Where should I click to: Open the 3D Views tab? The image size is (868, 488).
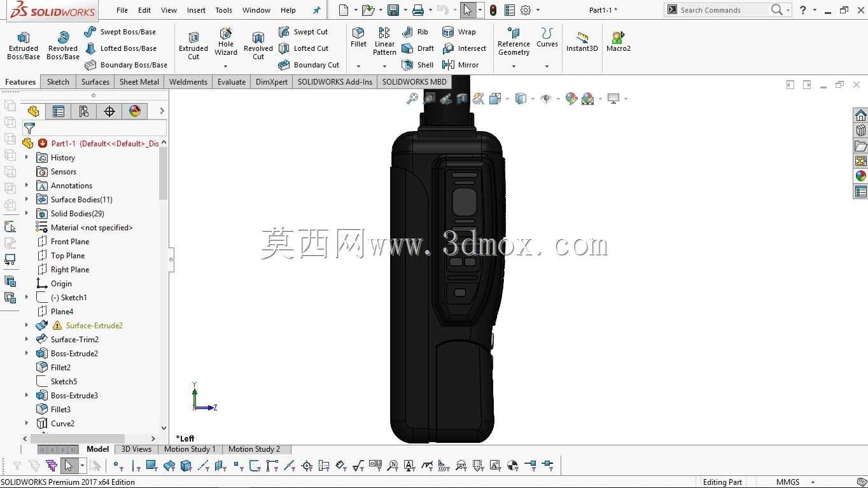[137, 449]
